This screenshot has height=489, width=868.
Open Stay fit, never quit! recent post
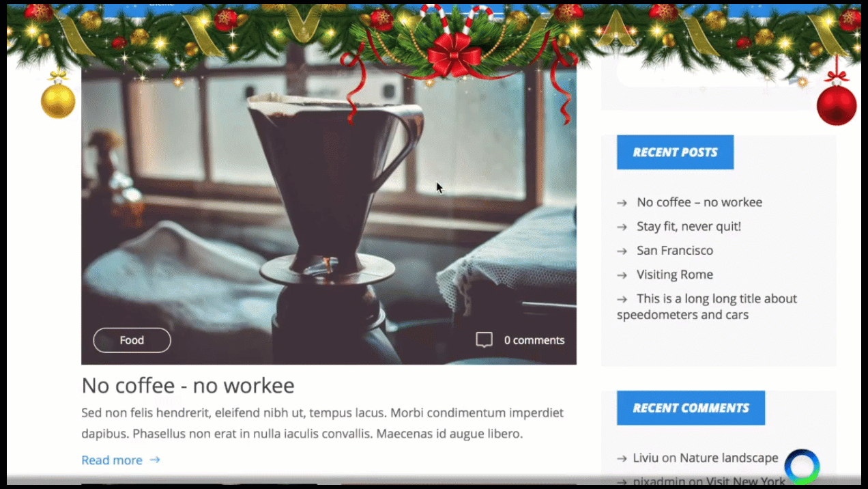click(689, 226)
